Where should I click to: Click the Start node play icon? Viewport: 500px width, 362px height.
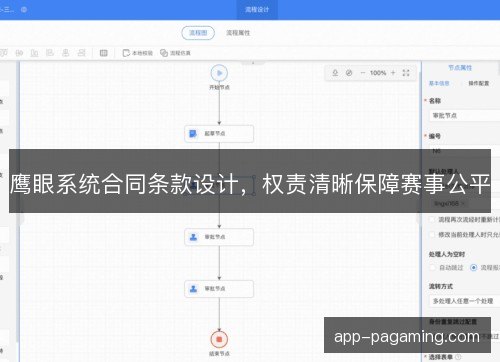(219, 73)
